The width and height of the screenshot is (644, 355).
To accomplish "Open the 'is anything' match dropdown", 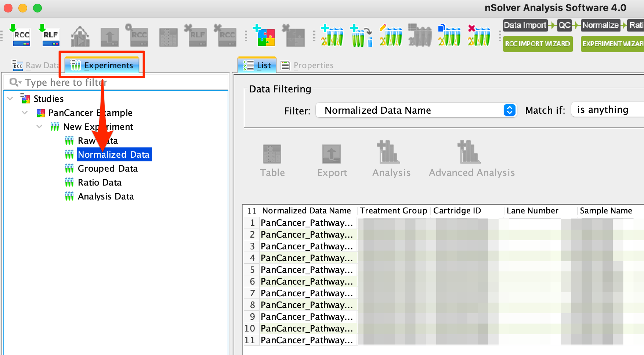I will [x=608, y=110].
